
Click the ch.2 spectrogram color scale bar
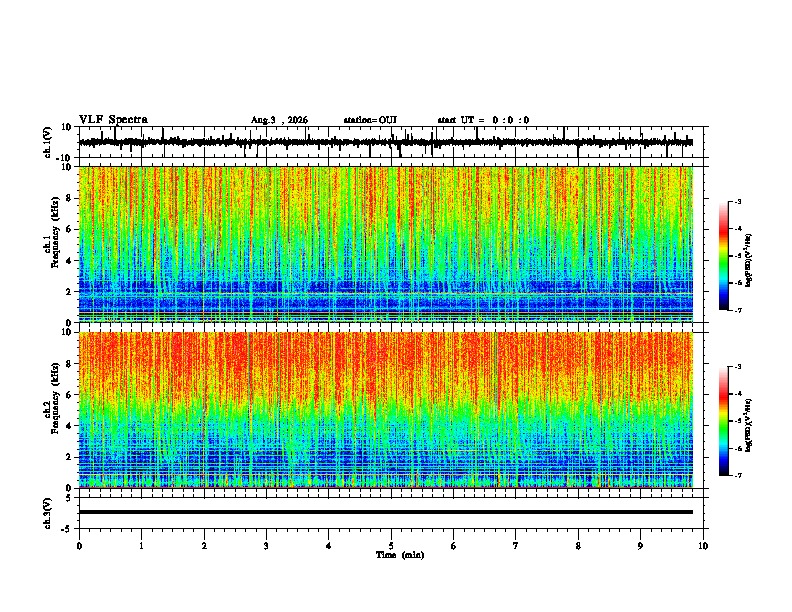pos(723,421)
